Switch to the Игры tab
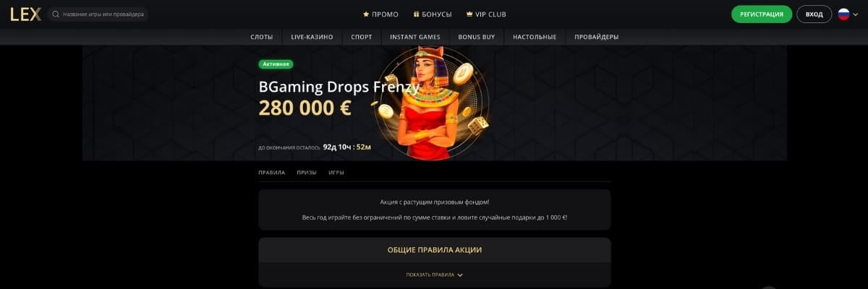Image resolution: width=868 pixels, height=289 pixels. point(336,173)
